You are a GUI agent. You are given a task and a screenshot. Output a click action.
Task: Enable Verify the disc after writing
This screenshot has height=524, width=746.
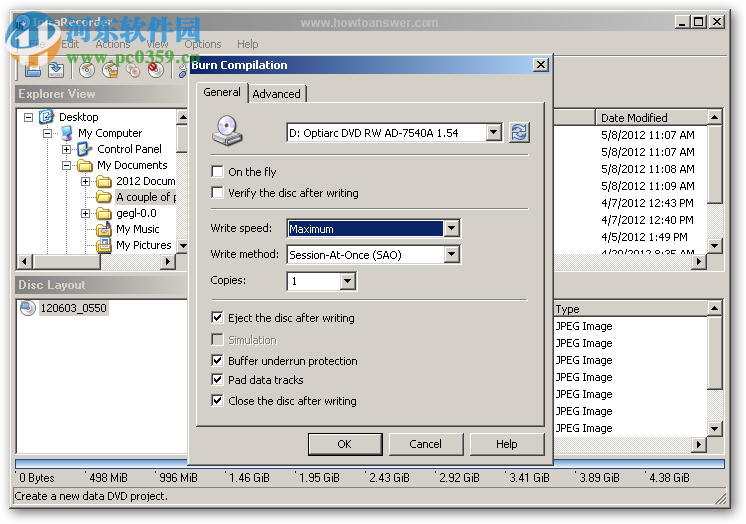click(217, 192)
